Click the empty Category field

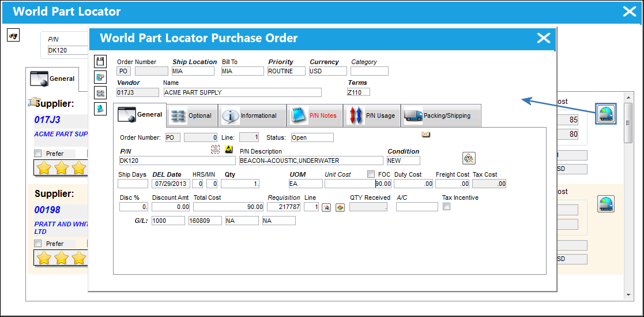click(369, 71)
